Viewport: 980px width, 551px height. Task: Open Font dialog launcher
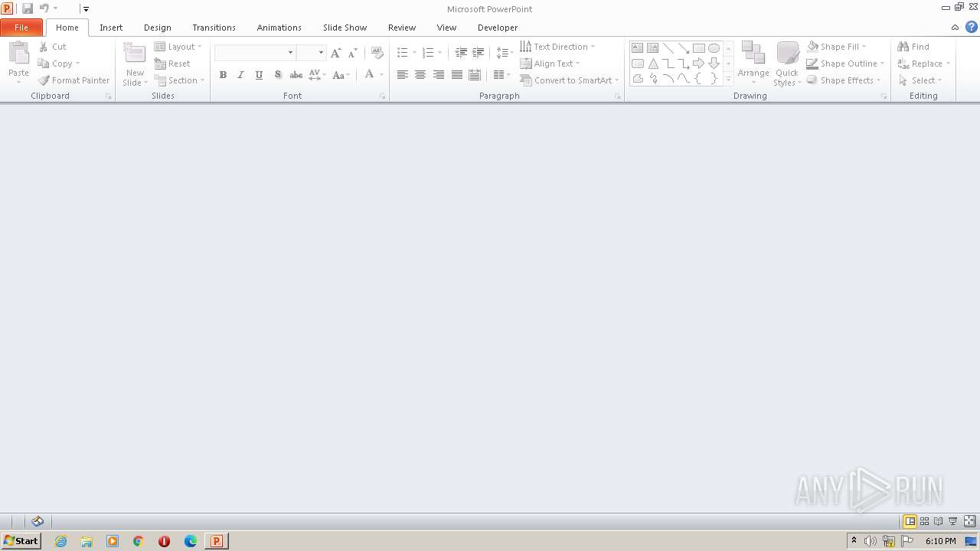tap(382, 96)
